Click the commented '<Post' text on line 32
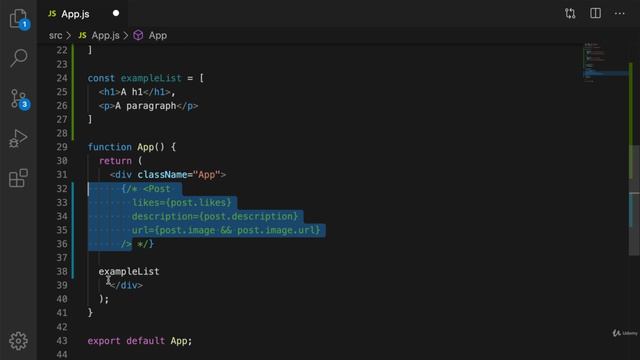640x360 pixels. (157, 189)
